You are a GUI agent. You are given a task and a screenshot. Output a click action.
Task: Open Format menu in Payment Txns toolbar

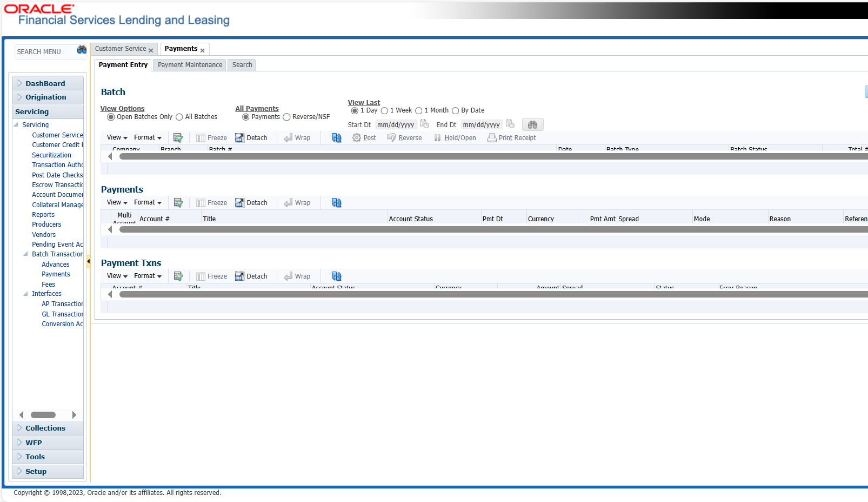click(148, 276)
